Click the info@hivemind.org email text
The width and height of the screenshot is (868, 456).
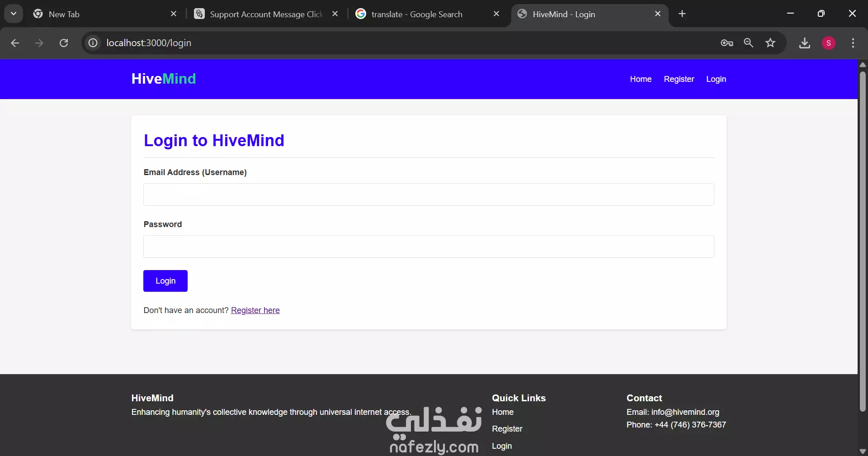click(x=685, y=412)
